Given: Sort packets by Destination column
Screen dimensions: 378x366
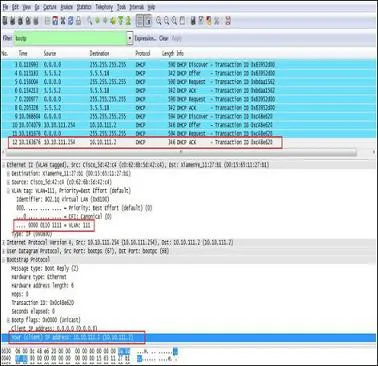Looking at the screenshot, I should point(99,53).
